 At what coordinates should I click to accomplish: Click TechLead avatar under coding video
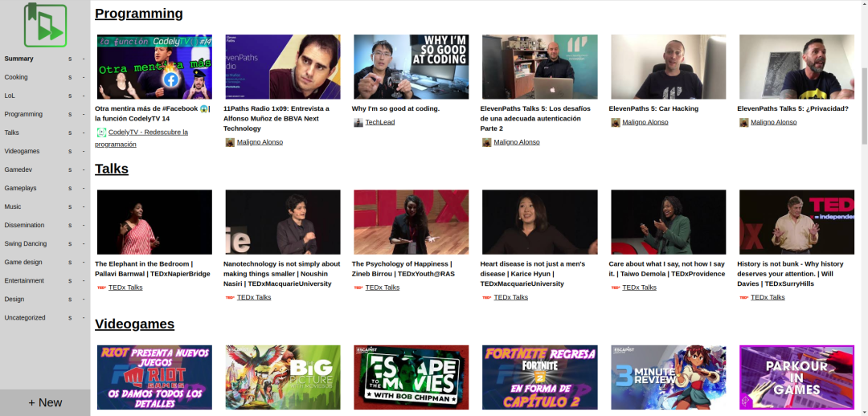(358, 122)
